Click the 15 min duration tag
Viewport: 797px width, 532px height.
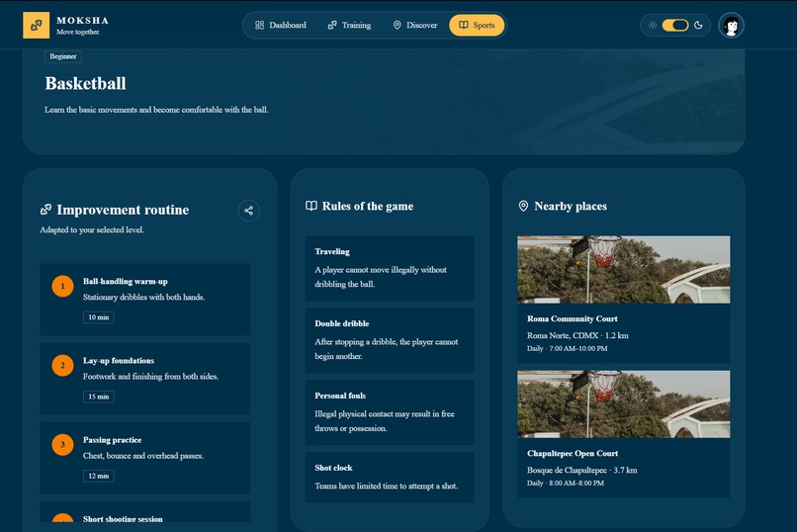coord(99,397)
